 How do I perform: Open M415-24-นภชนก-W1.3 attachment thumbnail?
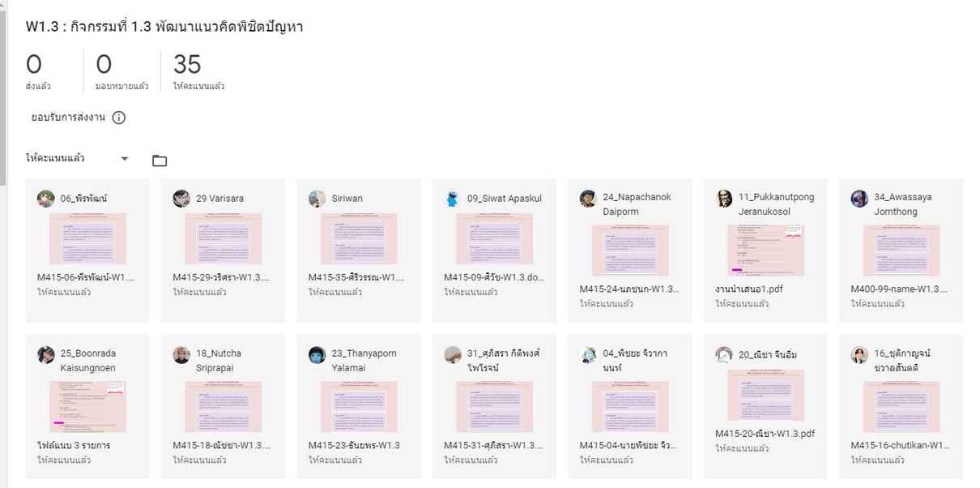629,250
